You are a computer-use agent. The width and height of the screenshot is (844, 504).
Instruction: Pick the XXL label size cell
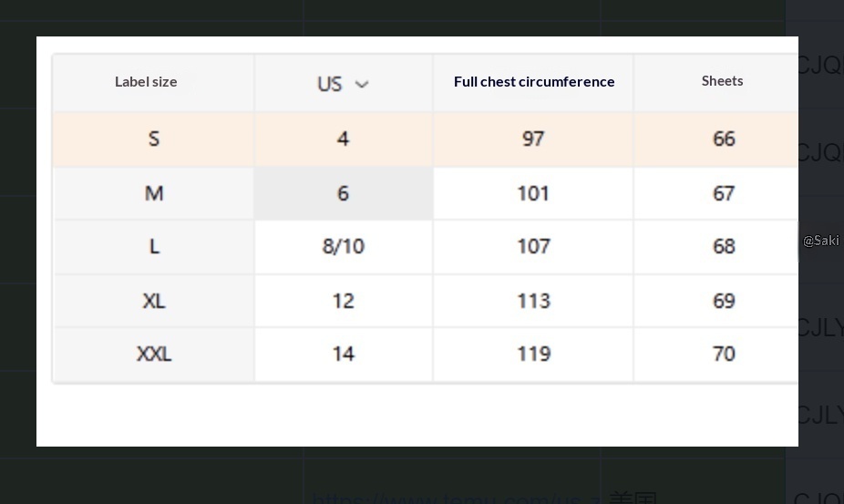[154, 354]
